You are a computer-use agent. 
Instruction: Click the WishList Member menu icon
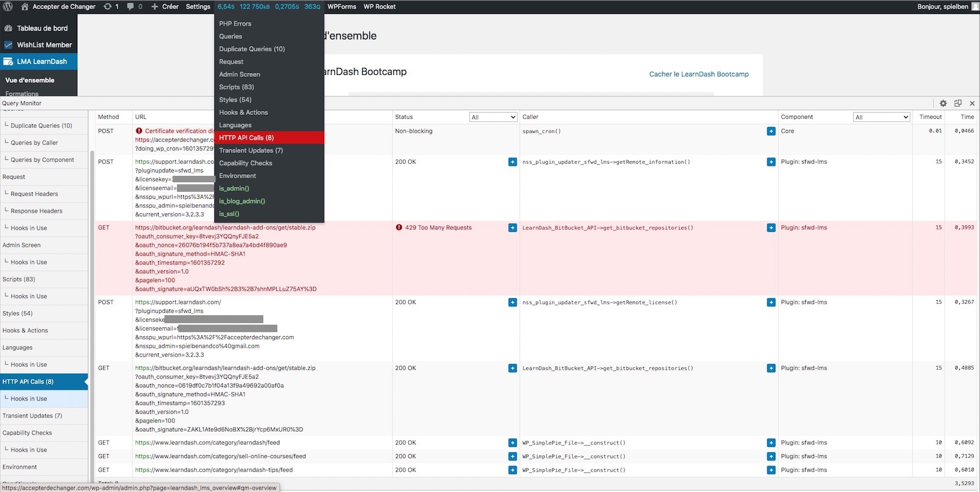click(8, 45)
